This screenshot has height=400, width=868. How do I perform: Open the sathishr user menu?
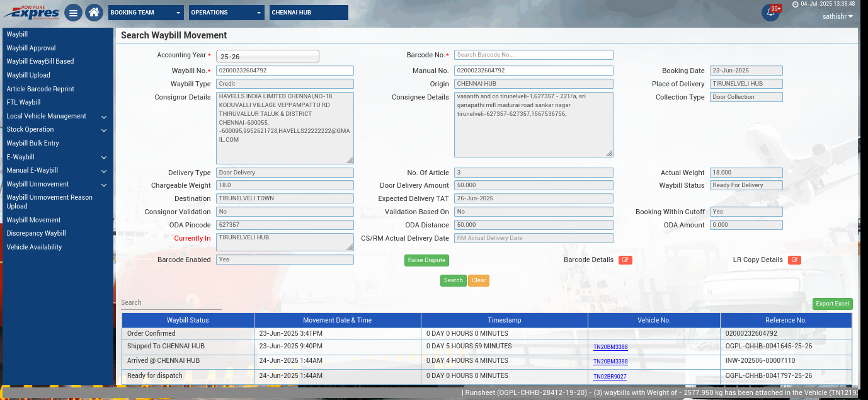pos(838,16)
